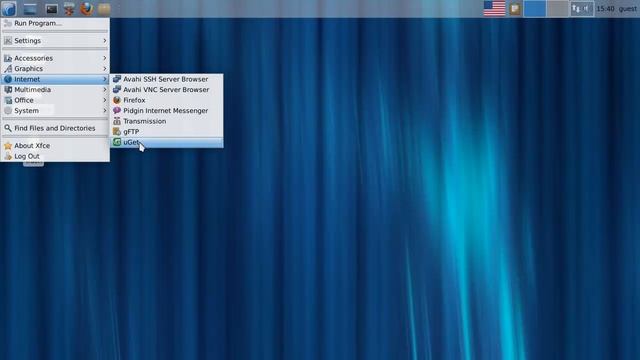Viewport: 640px width, 360px height.
Task: Select the Internet menu category
Action: coord(55,79)
